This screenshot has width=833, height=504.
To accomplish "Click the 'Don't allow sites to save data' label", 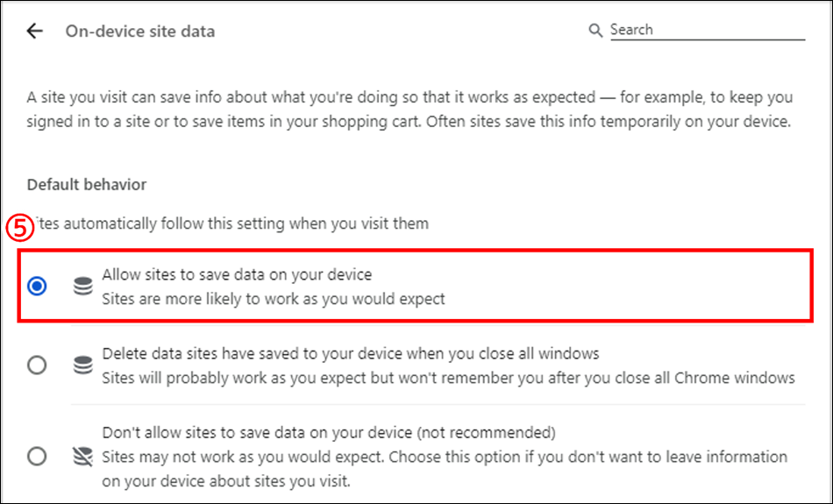I will (x=329, y=433).
